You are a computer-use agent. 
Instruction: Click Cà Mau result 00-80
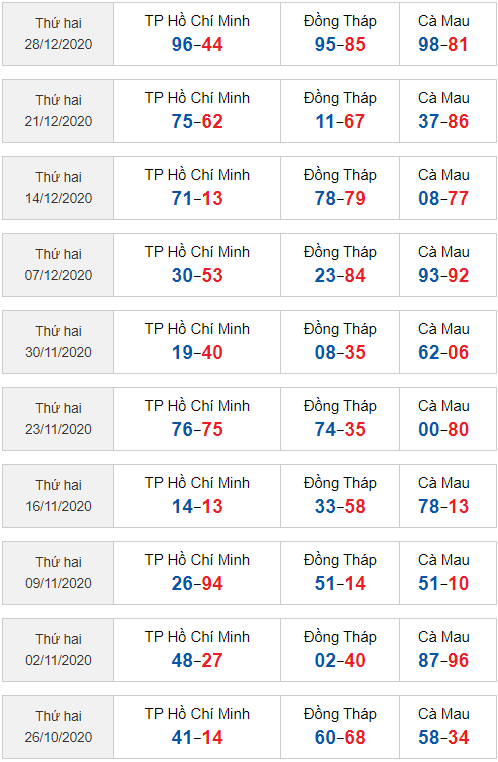click(x=444, y=429)
